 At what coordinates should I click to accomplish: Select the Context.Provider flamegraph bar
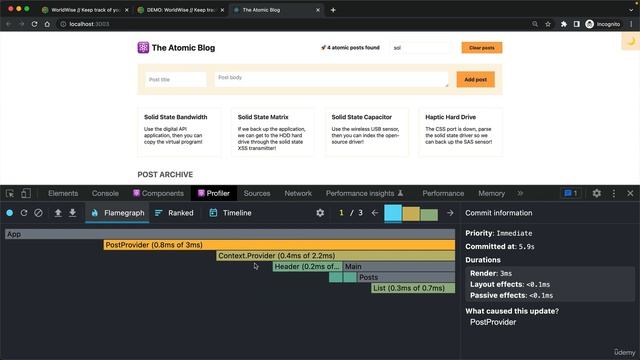click(336, 256)
